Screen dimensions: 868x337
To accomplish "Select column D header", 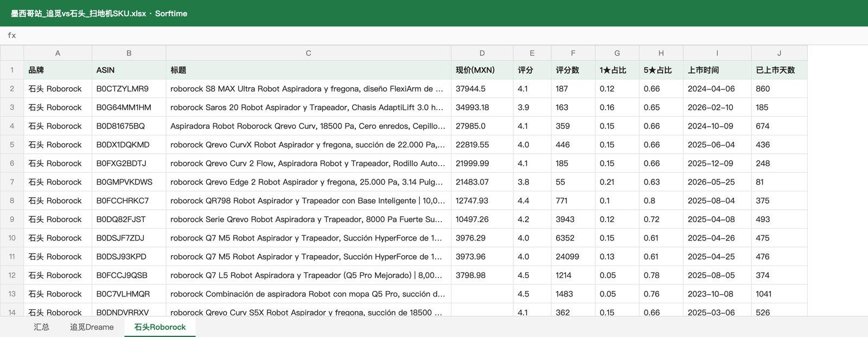I will tap(482, 53).
